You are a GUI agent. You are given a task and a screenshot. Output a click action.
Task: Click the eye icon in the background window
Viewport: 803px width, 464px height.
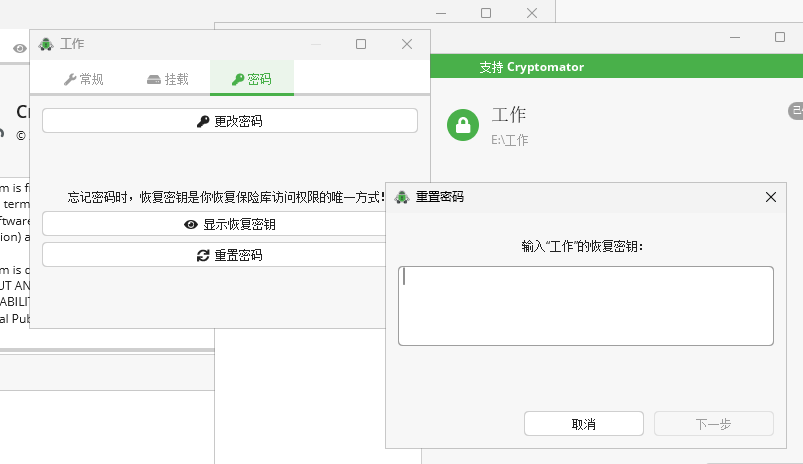pyautogui.click(x=19, y=49)
